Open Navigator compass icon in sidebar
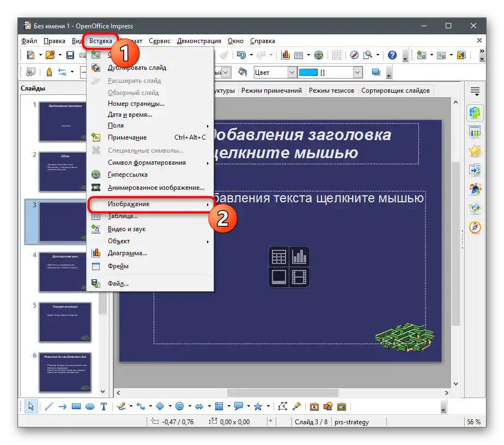 tap(475, 227)
